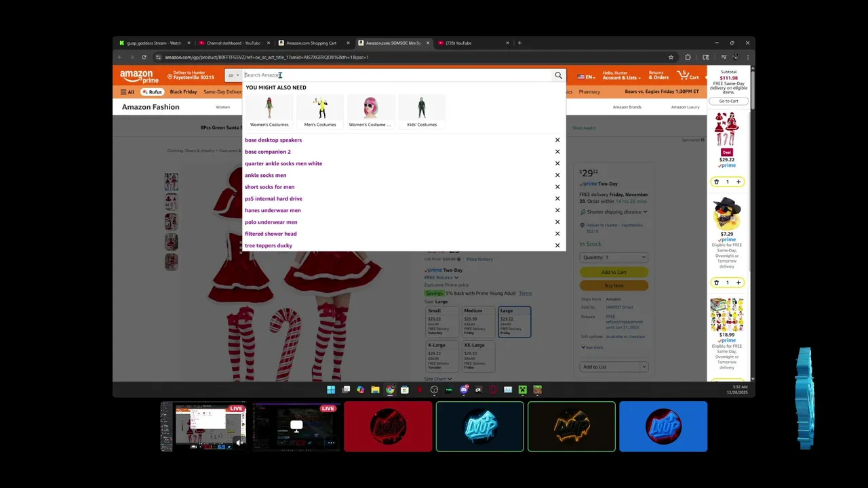This screenshot has height=488, width=868.
Task: Open a new browser tab with plus icon
Action: 519,43
